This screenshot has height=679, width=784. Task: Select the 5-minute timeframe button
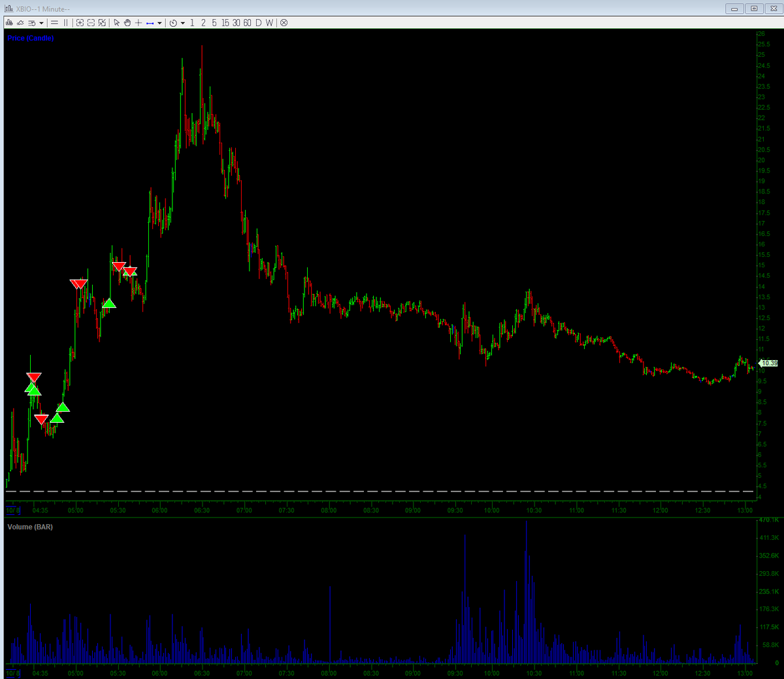(x=215, y=23)
